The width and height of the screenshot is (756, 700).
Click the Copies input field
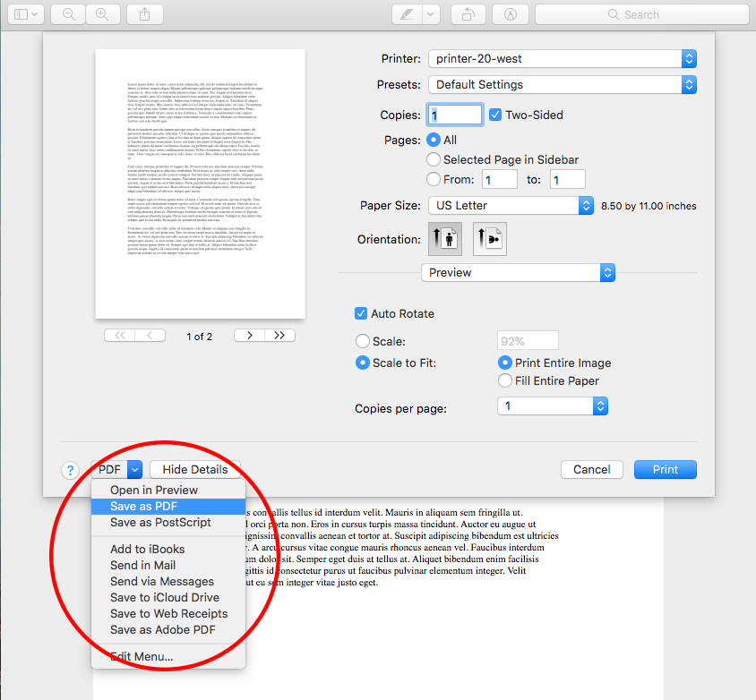[x=454, y=114]
